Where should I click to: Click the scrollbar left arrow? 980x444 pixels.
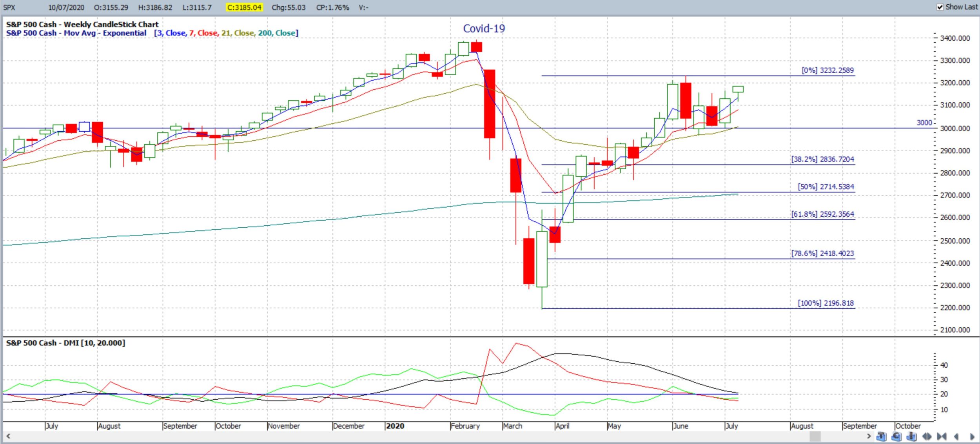pyautogui.click(x=8, y=436)
